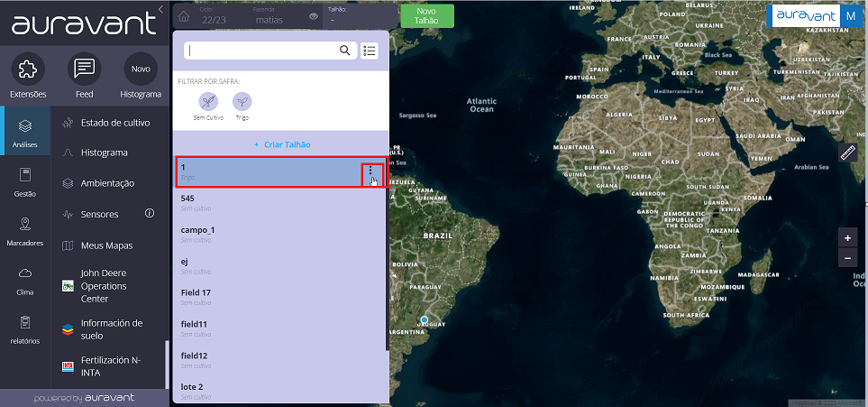Click the home icon in top bar

pos(184,16)
